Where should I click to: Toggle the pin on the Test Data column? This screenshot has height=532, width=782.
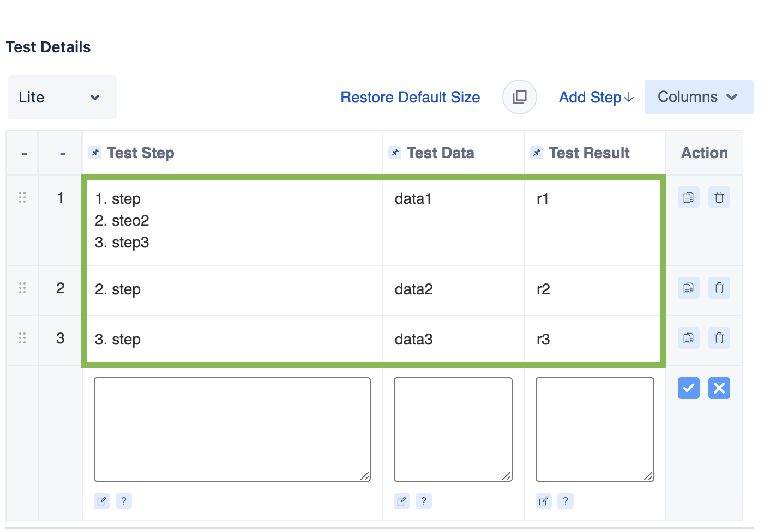tap(394, 153)
